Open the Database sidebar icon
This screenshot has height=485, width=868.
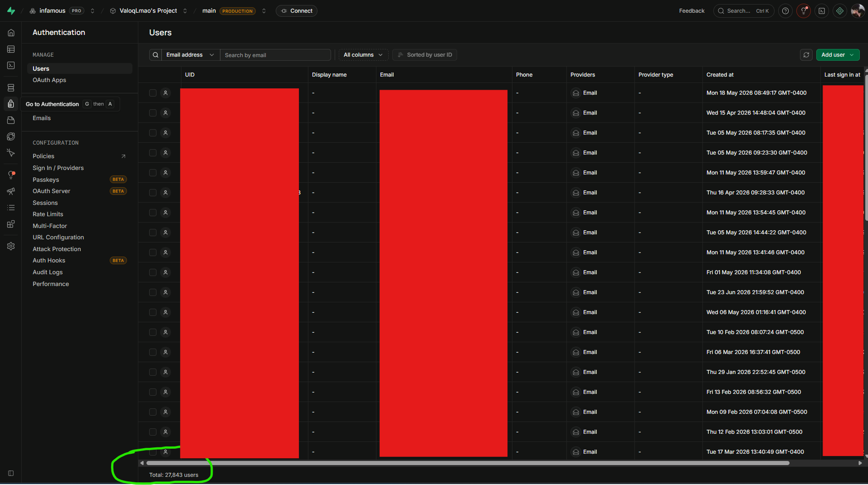pos(11,87)
